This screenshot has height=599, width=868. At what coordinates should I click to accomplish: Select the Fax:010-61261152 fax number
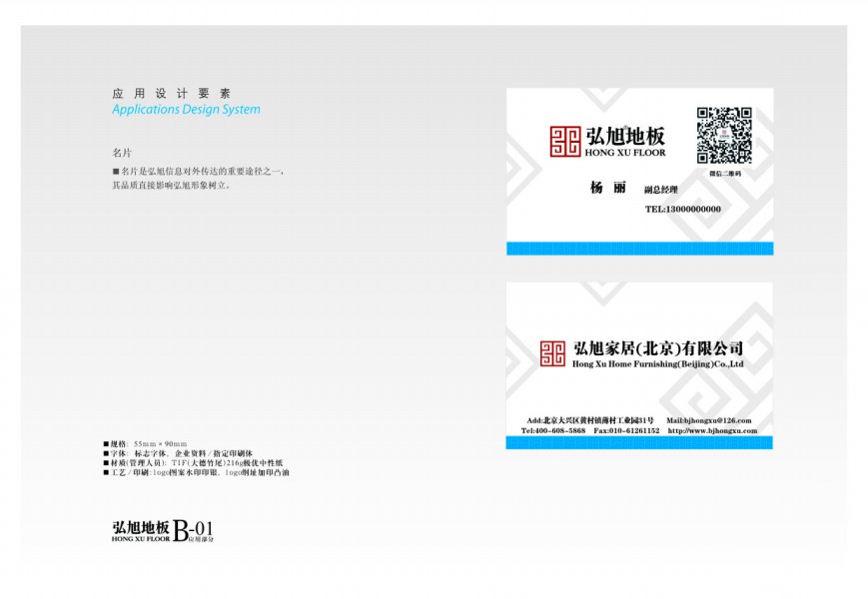click(626, 431)
